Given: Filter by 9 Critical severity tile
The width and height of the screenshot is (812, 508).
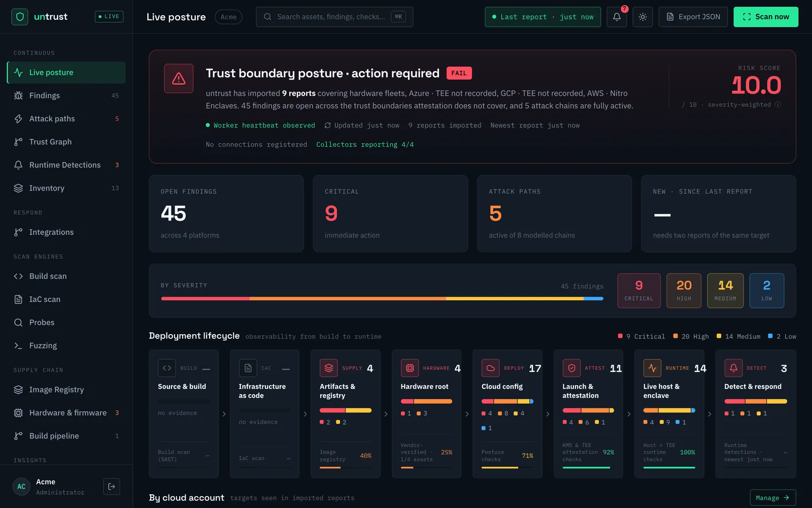Looking at the screenshot, I should click(639, 291).
